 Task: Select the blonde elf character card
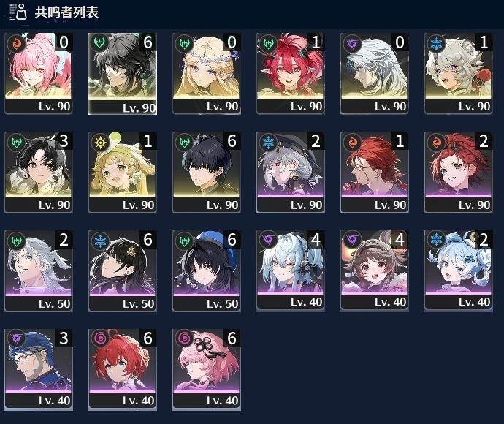[207, 73]
